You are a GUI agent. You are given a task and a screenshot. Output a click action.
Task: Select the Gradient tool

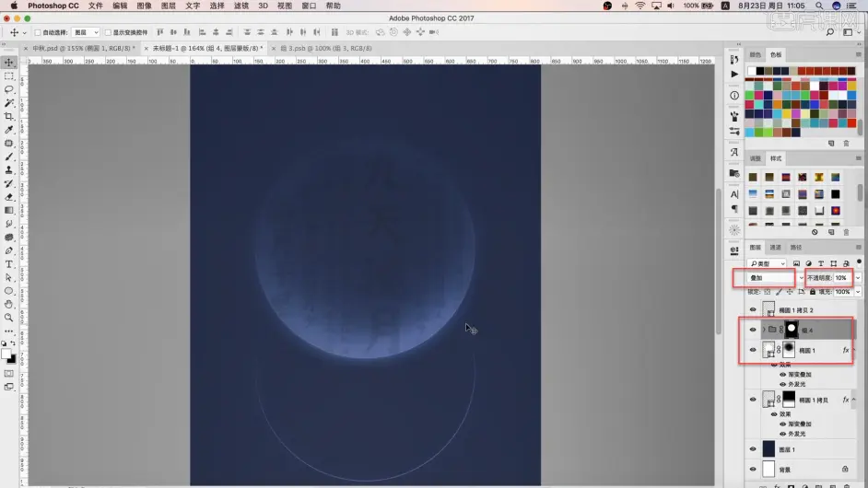pos(9,210)
